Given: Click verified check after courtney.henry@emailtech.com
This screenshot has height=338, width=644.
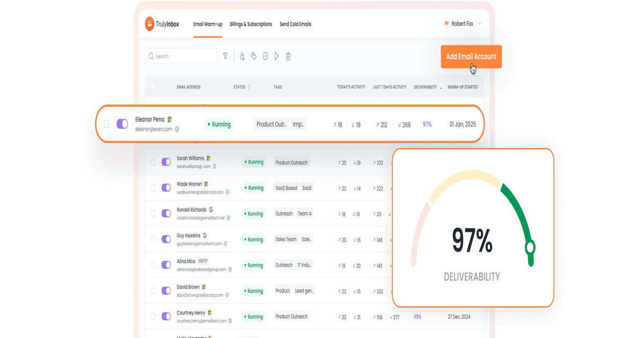Looking at the screenshot, I should click(231, 321).
